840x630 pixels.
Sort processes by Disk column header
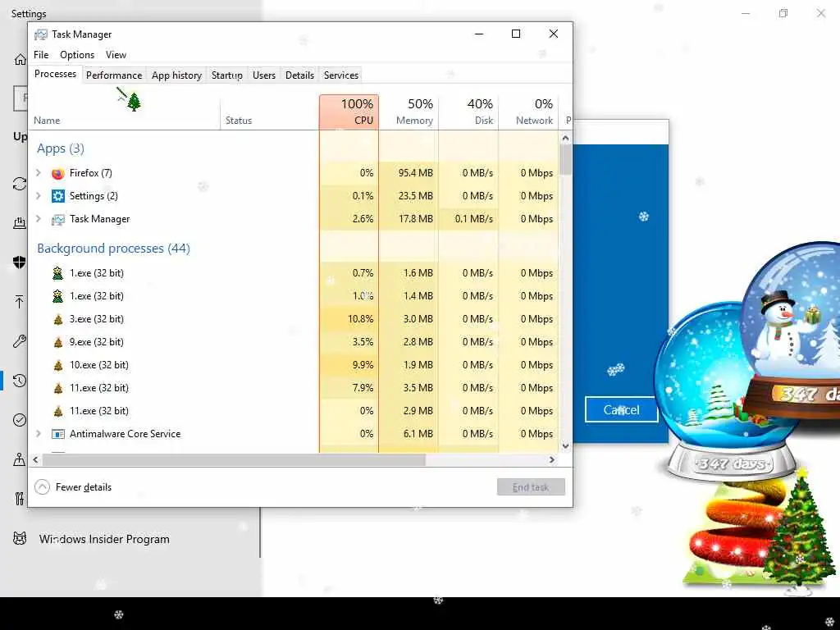point(468,112)
